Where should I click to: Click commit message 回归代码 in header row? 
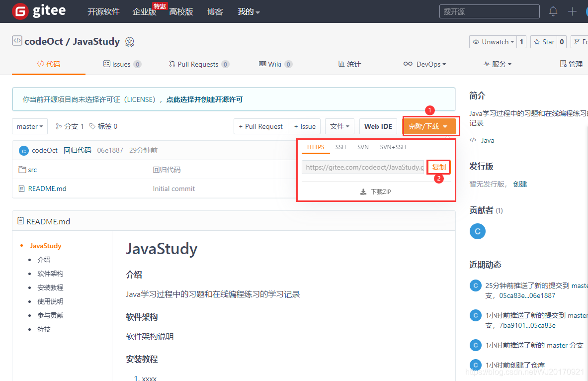click(x=77, y=150)
